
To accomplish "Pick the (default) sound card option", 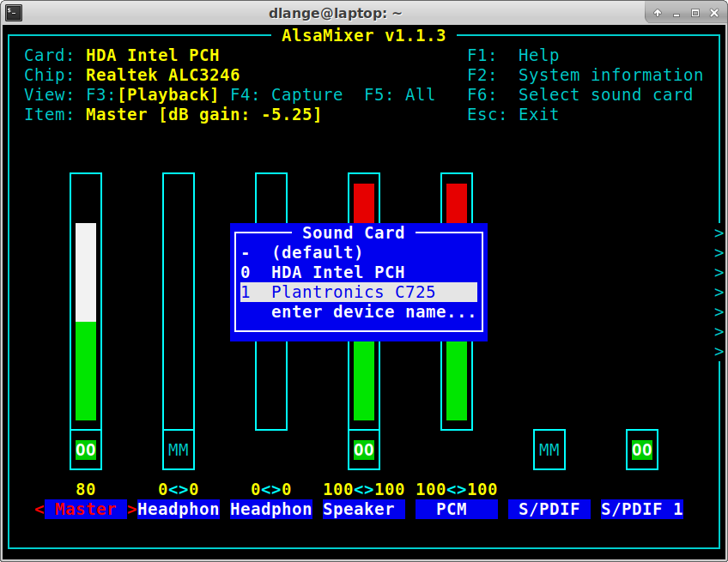I will pyautogui.click(x=359, y=252).
